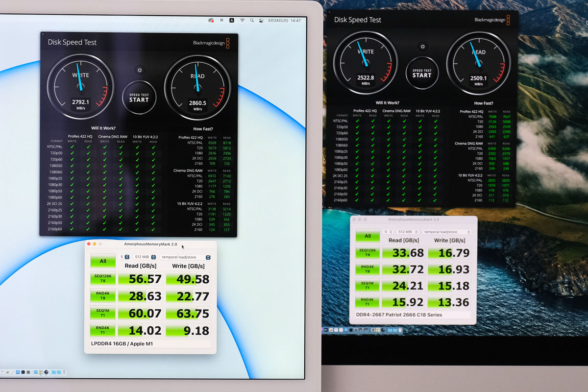Open settings gear in right Disk Speed Test
This screenshot has width=588, height=392.
[422, 47]
